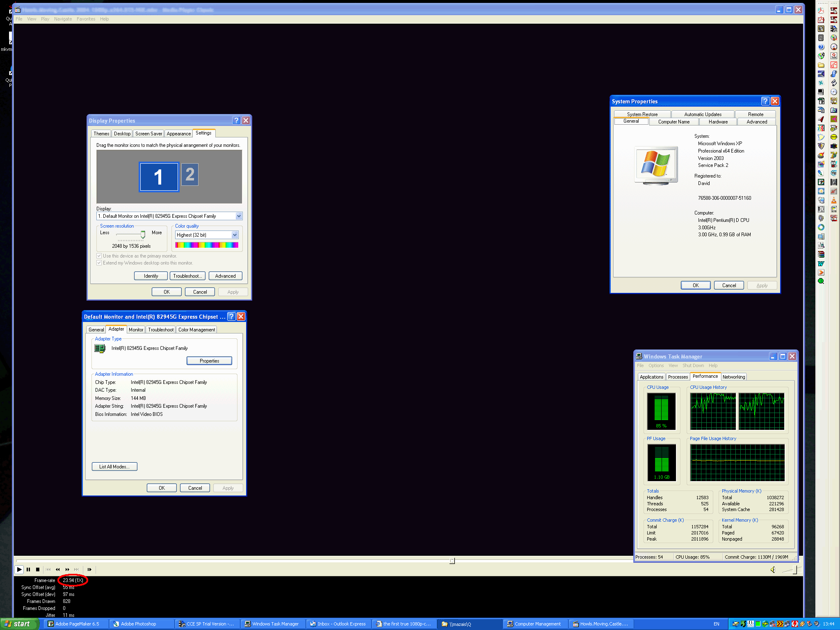Launch the Q Tool icon in side bar

tap(834, 55)
